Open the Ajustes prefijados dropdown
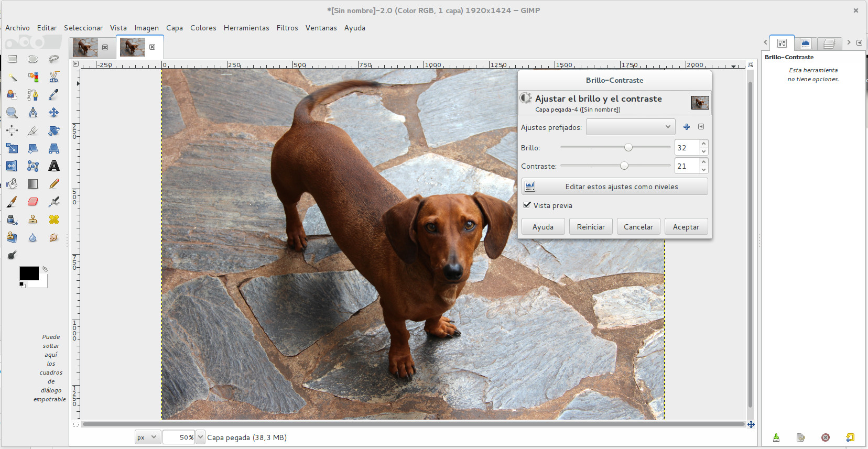This screenshot has height=449, width=868. coord(631,127)
